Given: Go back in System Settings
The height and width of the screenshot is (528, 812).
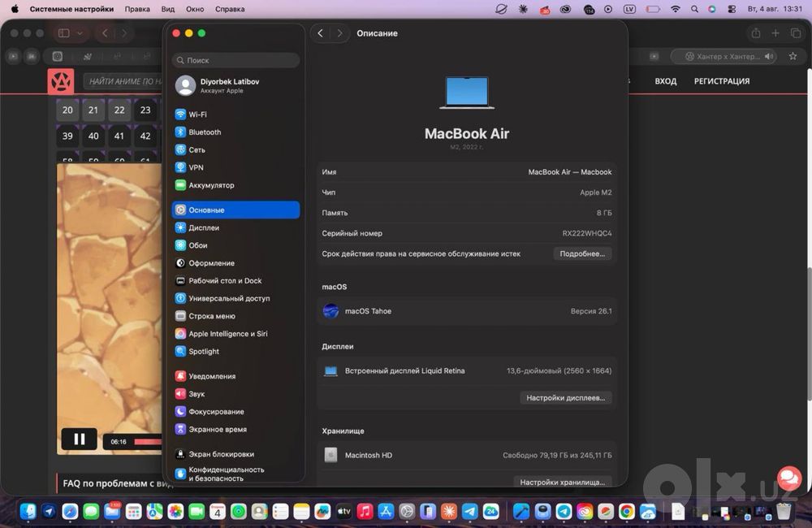Looking at the screenshot, I should pyautogui.click(x=321, y=33).
